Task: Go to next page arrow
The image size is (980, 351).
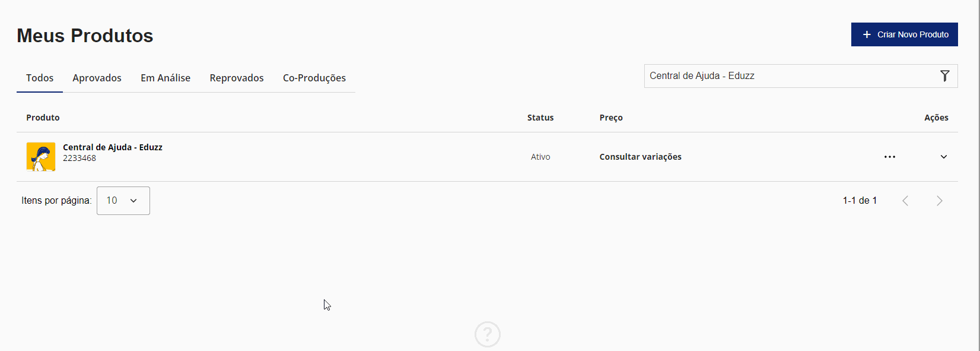Action: tap(939, 201)
